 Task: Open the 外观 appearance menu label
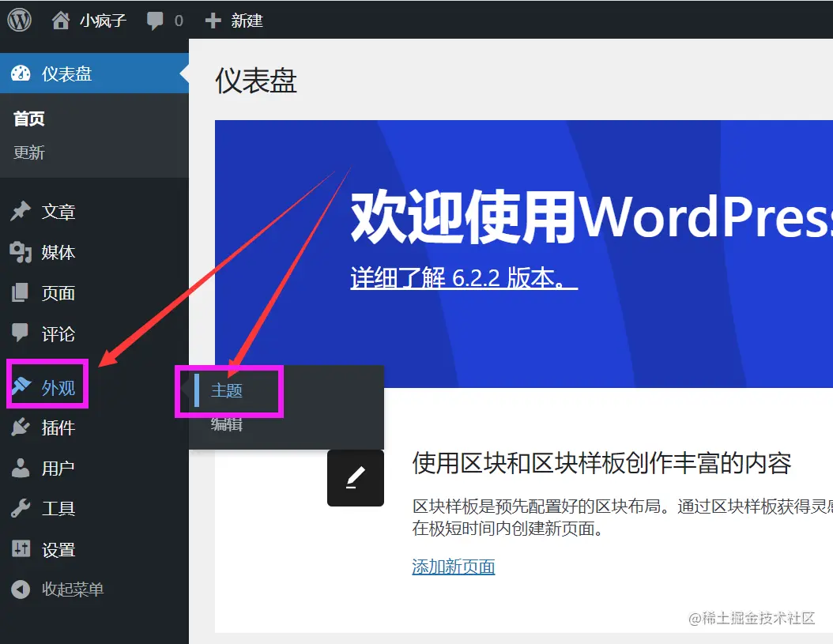tap(58, 387)
